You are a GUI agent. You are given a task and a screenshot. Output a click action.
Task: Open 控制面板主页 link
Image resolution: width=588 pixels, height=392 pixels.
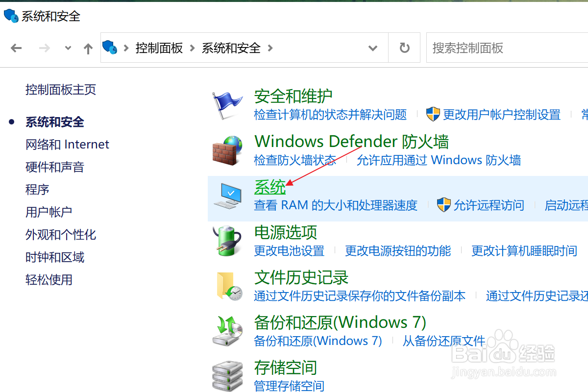coord(61,90)
